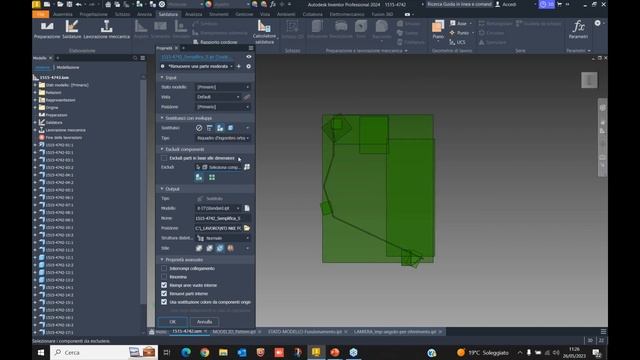Create new template file icon beside Modello
This screenshot has height=360, width=640.
(x=247, y=208)
